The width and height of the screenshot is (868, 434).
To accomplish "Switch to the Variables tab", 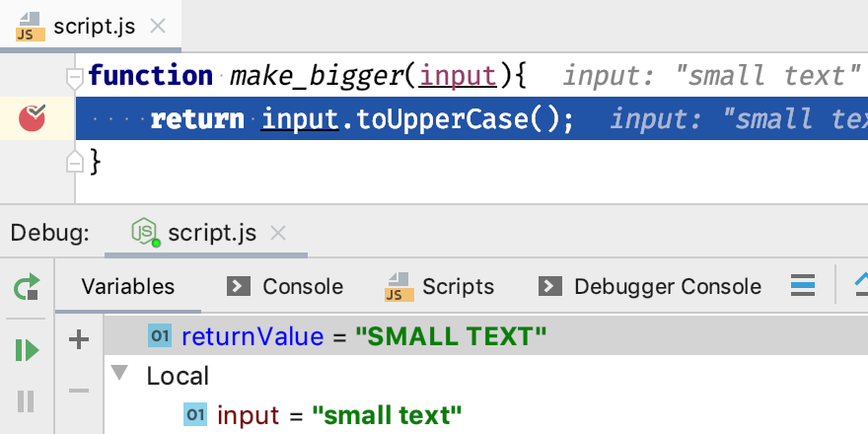I will tap(128, 287).
